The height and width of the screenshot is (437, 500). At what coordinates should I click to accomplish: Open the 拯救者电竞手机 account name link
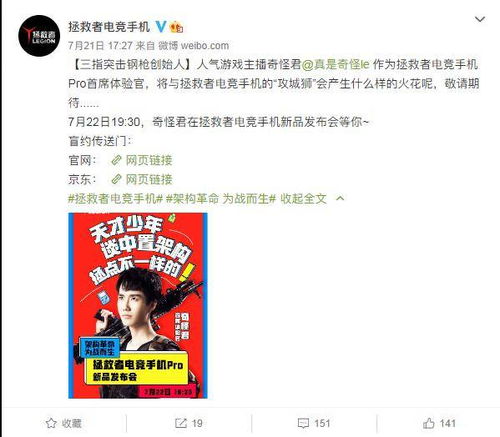point(109,27)
